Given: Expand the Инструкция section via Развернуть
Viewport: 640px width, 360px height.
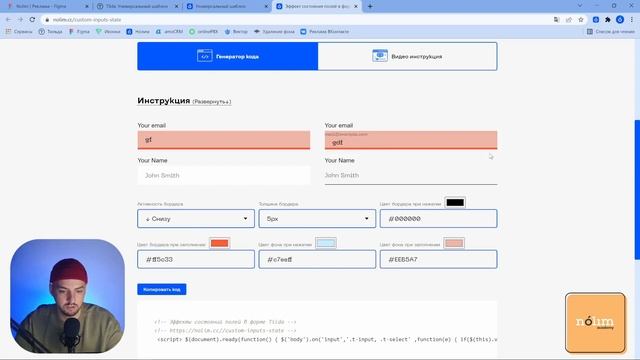Looking at the screenshot, I should tap(212, 102).
